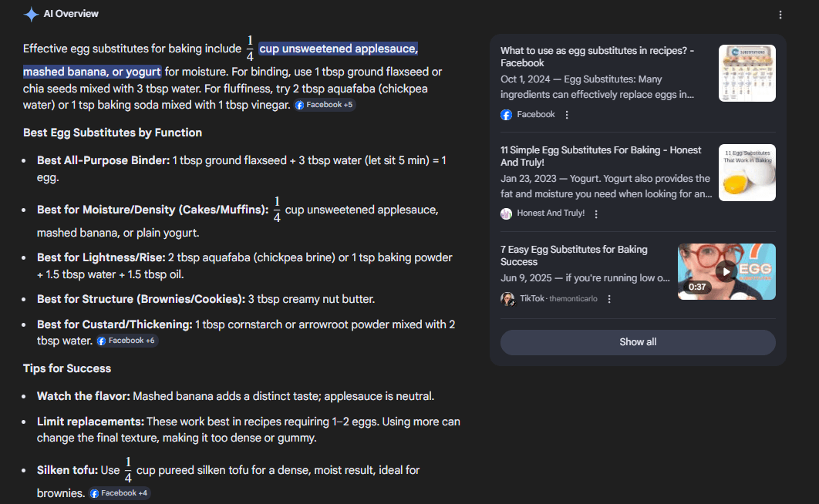
Task: Open the AI Overview three-dot overflow menu
Action: click(782, 14)
